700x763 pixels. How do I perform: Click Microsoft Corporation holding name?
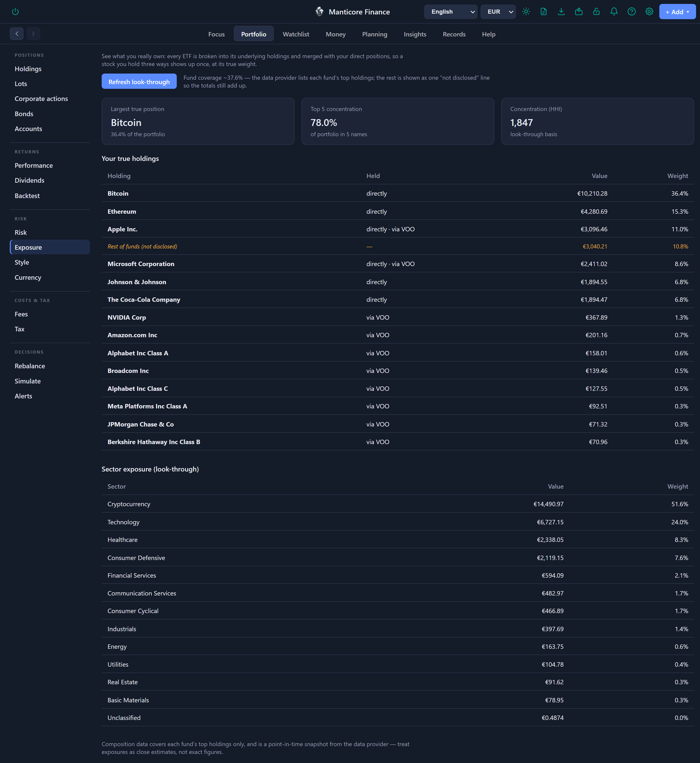[x=141, y=264]
